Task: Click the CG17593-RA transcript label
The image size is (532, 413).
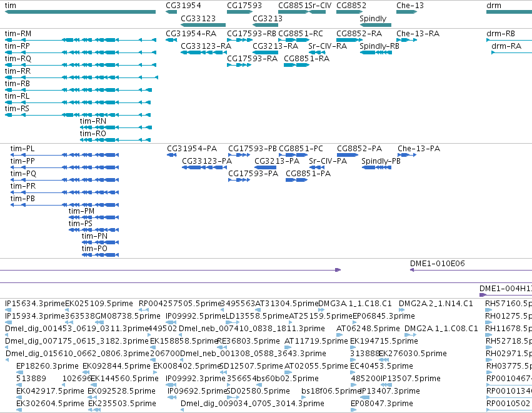Action: pos(252,59)
